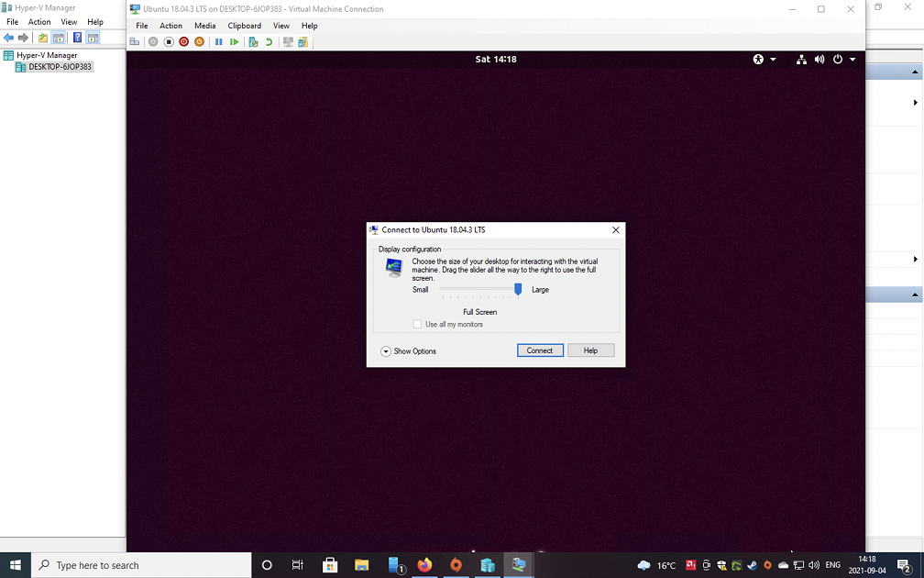Open Action menu in Virtual Machine Connection

[x=170, y=26]
